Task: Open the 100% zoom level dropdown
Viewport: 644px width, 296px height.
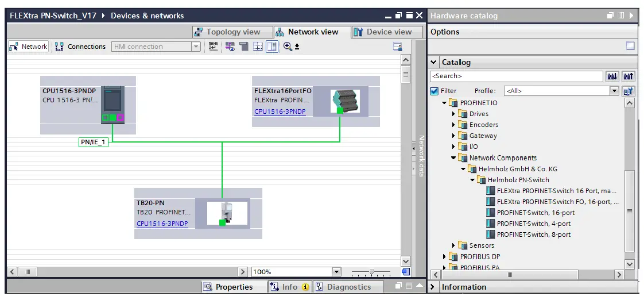Action: (336, 272)
